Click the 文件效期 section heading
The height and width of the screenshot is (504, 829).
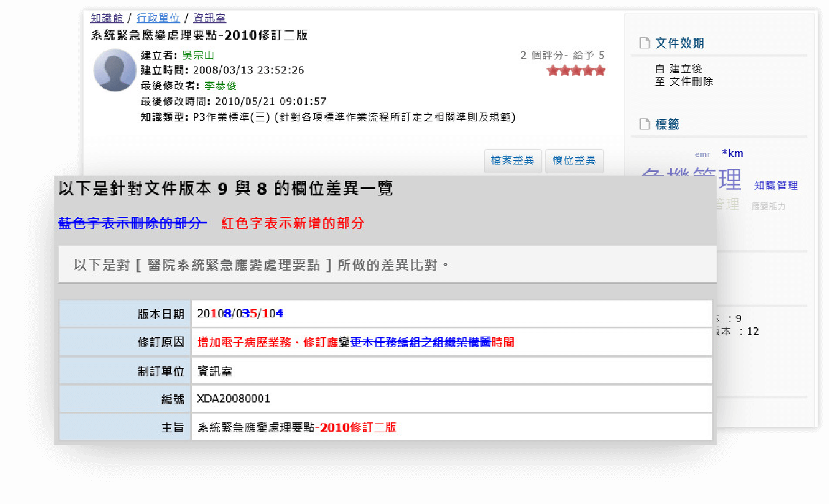[x=680, y=43]
